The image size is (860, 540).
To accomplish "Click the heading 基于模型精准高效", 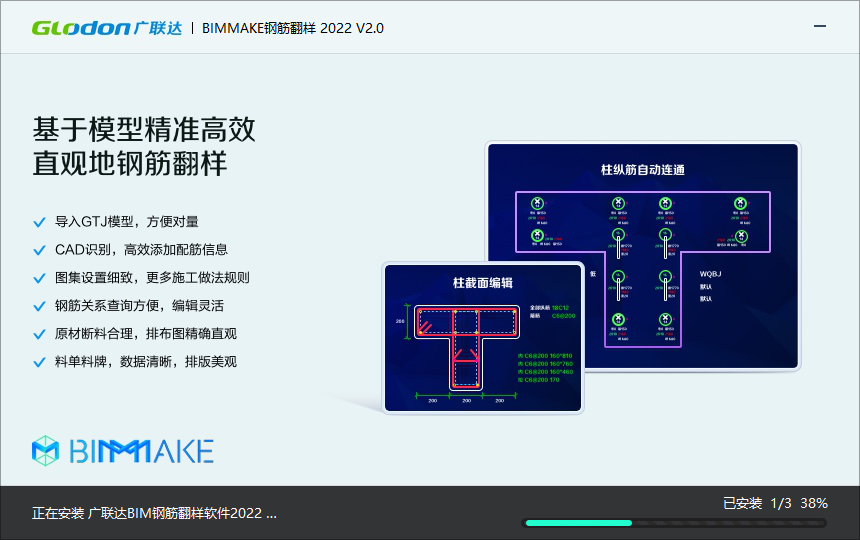I will click(144, 130).
